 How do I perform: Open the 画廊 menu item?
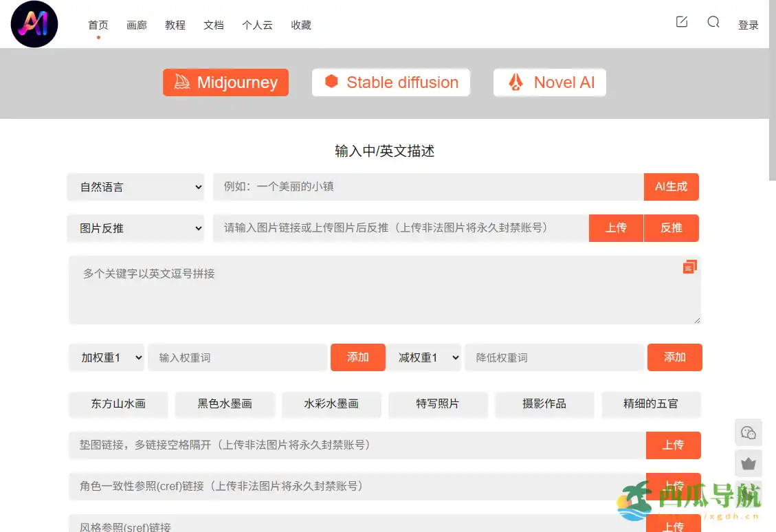click(137, 25)
